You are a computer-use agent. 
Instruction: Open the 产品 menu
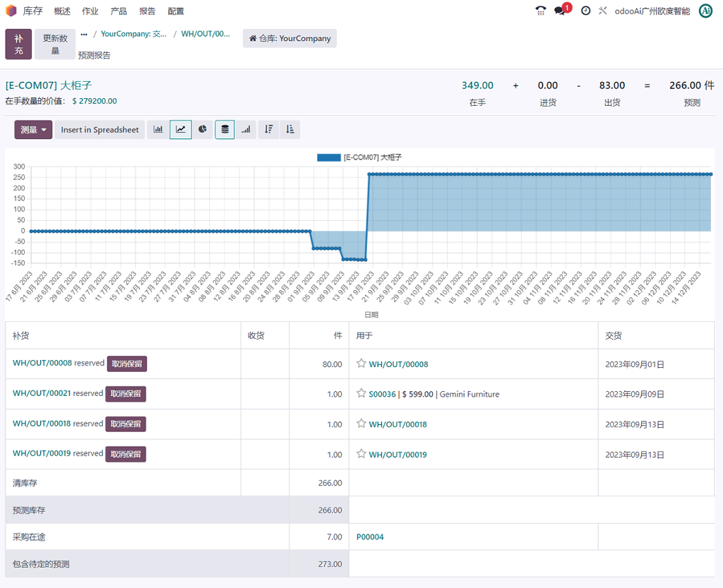(x=119, y=11)
